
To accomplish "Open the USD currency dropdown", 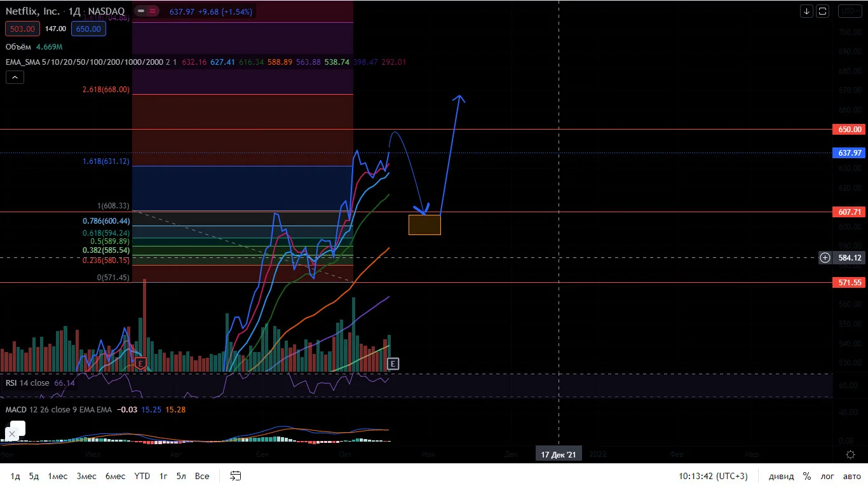I will [x=848, y=11].
